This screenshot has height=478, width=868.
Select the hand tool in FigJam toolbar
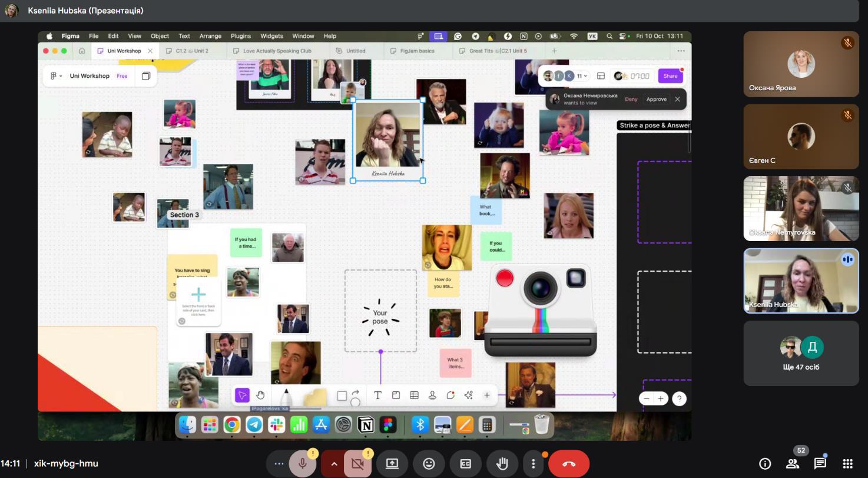pyautogui.click(x=260, y=395)
